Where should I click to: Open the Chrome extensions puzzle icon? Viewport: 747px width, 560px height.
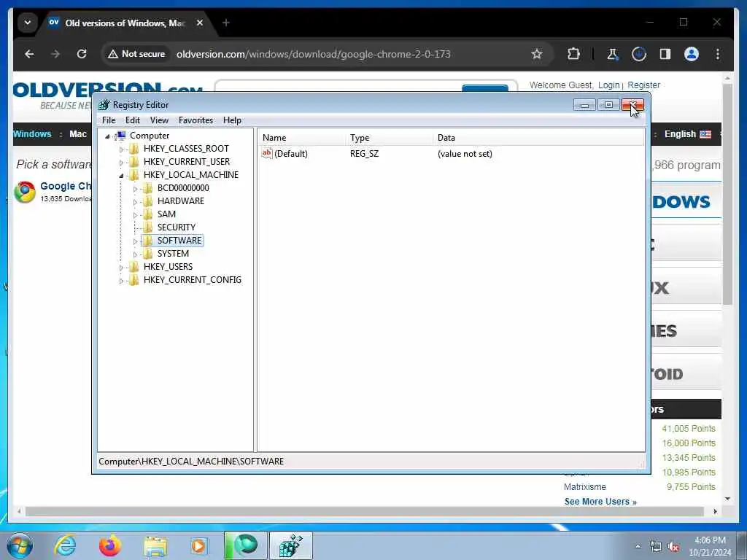pos(573,54)
